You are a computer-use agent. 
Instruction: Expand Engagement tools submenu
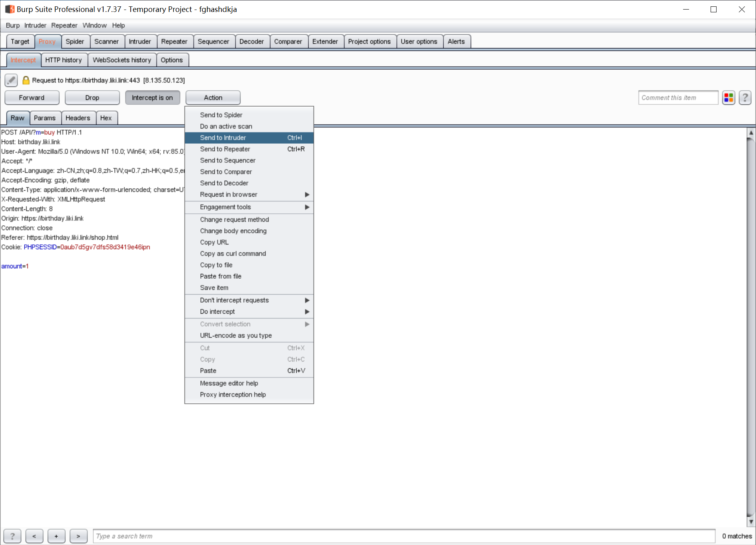249,207
